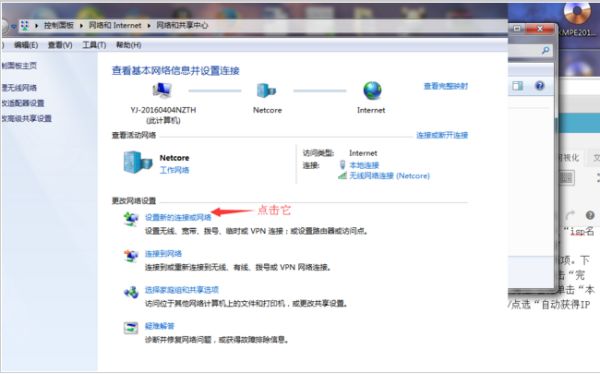Expand the arrow after 网络和 Internet breadcrumb
The image size is (600, 374).
tap(149, 26)
